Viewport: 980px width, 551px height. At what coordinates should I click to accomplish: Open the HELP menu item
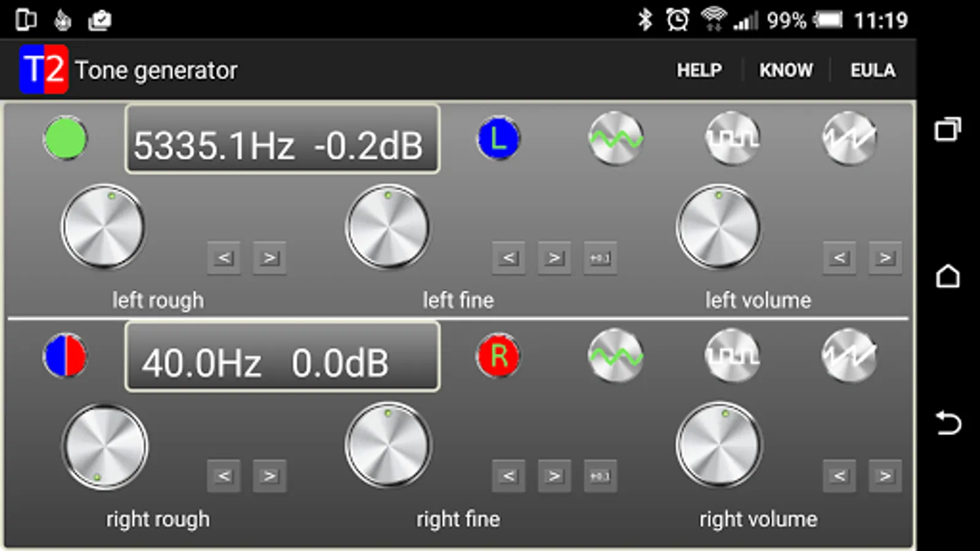pos(699,70)
